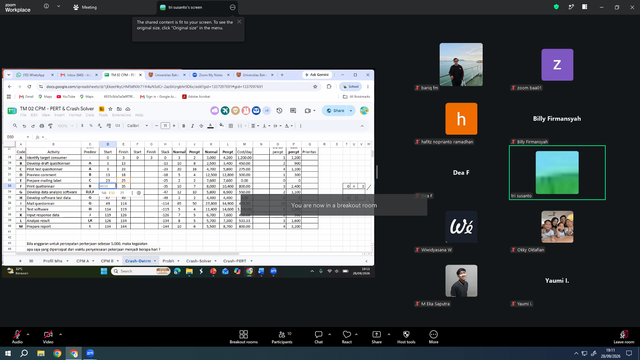Click blue Share button in shared Sheets

tap(336, 111)
